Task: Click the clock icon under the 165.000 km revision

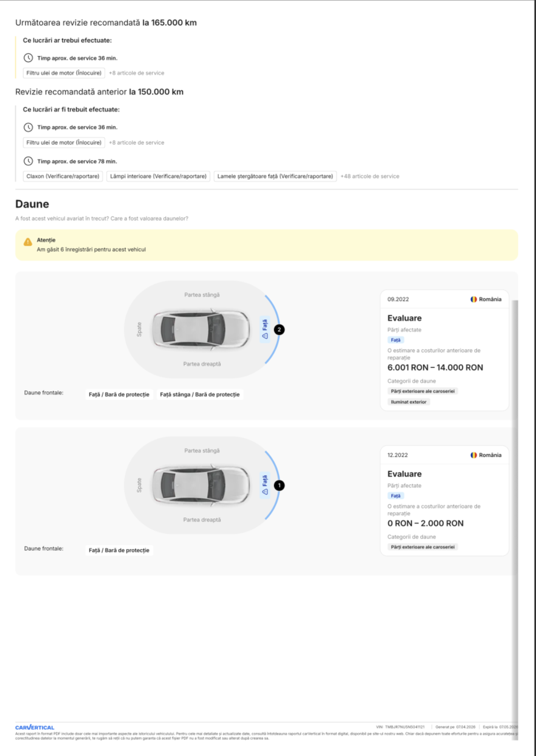Action: point(29,58)
